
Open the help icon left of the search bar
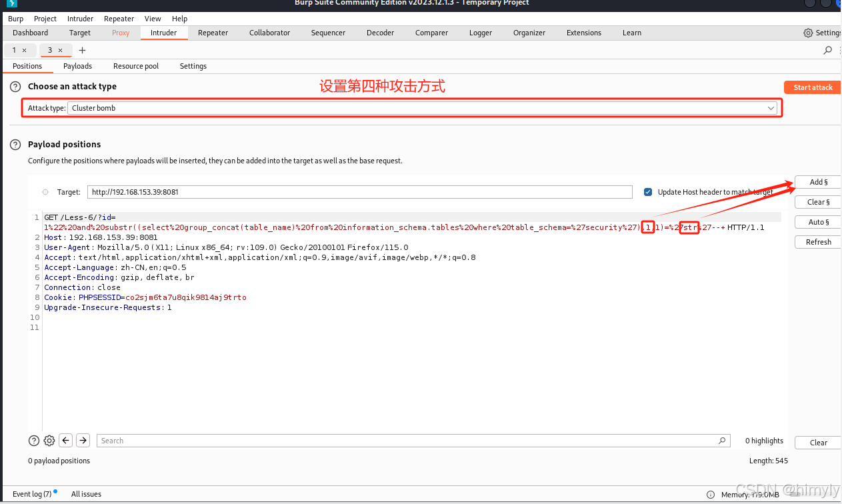point(34,441)
